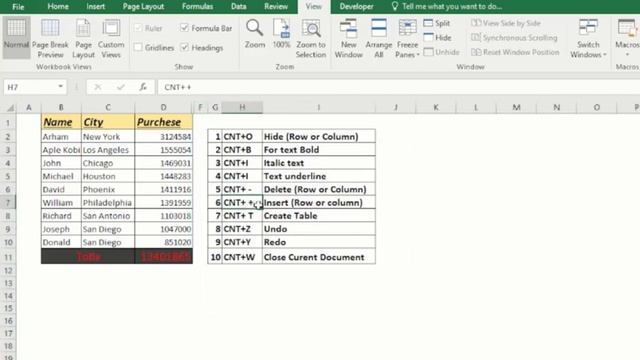Click the Name header cell

click(61, 122)
